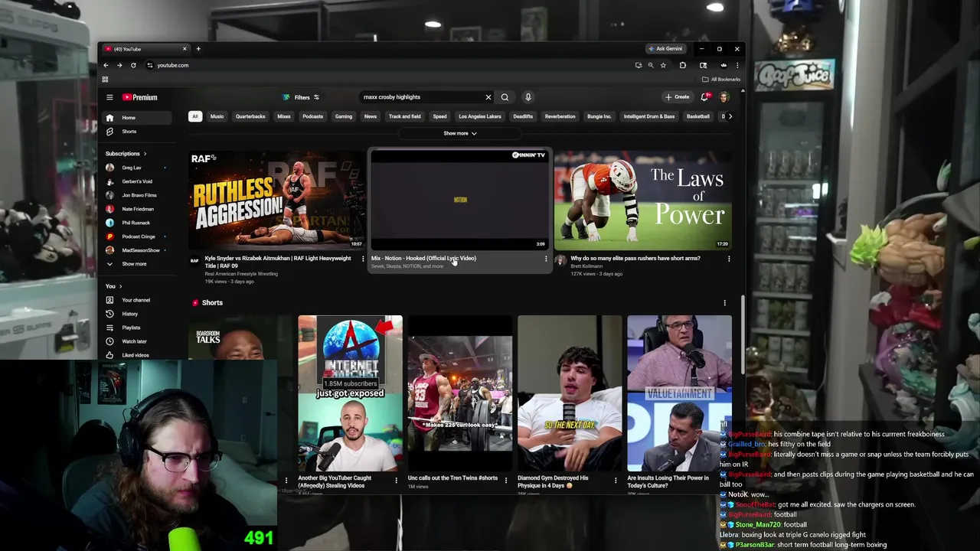Open a new browser tab with plus
This screenshot has width=980, height=551.
(x=198, y=49)
